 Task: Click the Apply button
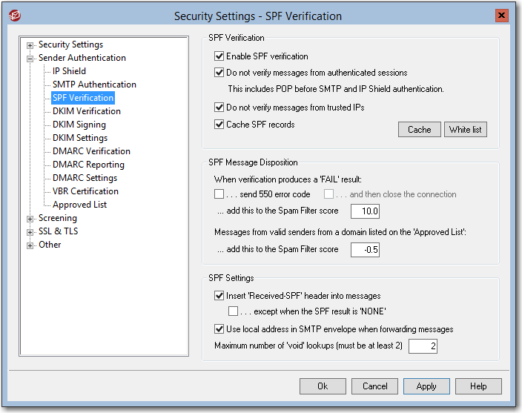(x=426, y=386)
